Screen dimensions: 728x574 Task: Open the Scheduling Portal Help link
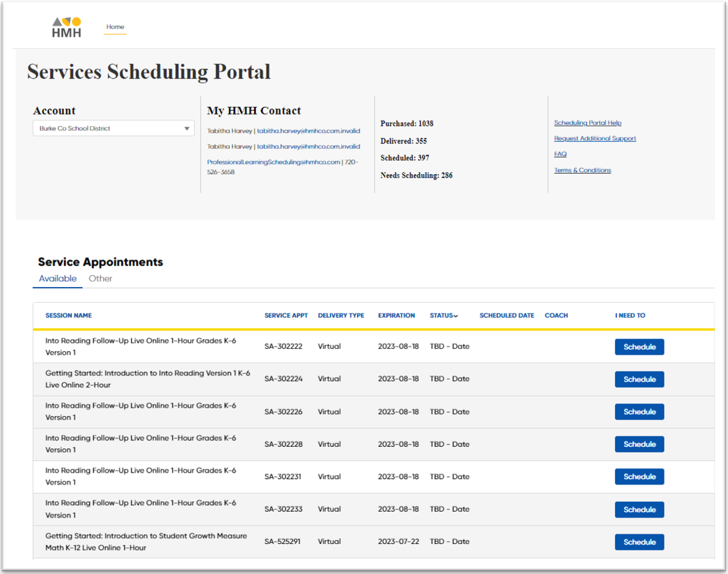[588, 123]
